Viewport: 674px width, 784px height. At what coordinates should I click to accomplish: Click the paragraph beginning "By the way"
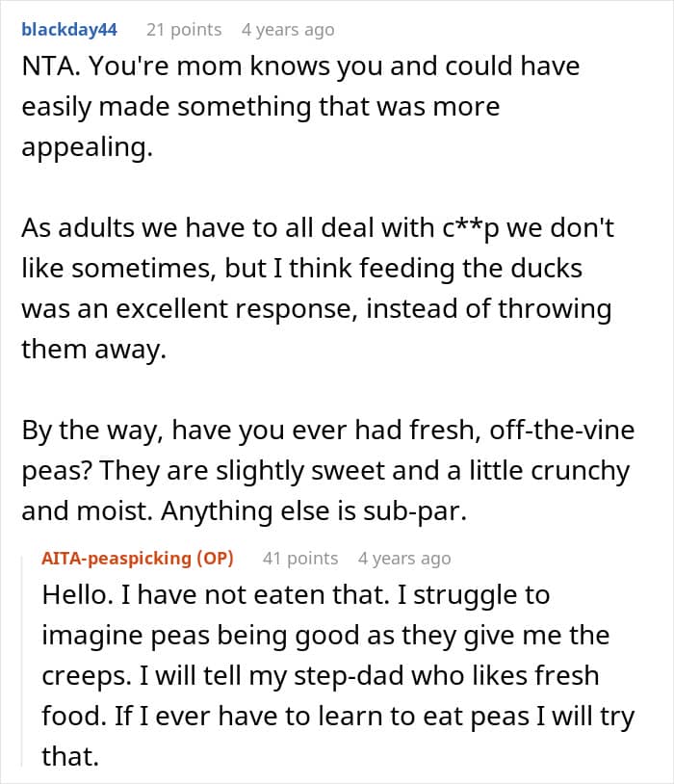(327, 472)
